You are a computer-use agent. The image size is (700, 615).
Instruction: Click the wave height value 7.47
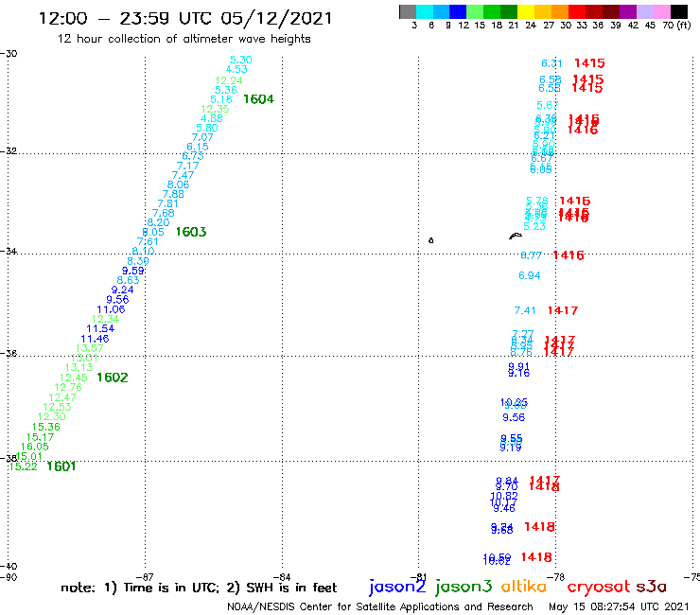click(x=183, y=175)
